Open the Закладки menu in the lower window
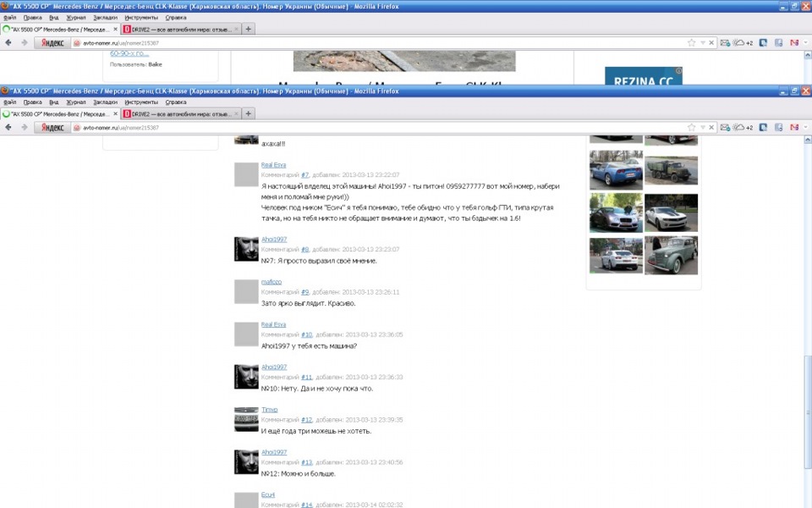The width and height of the screenshot is (812, 508). 105,102
